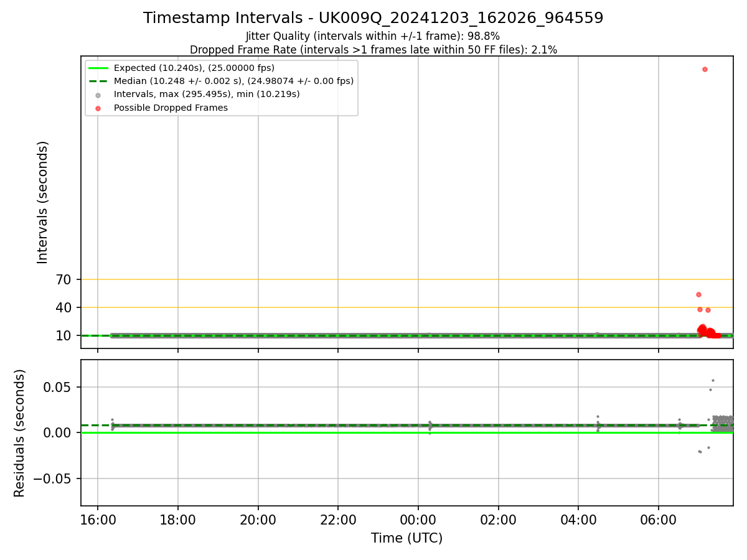Click the Jitter Quality subtitle line
747x560 pixels.
tap(373, 36)
